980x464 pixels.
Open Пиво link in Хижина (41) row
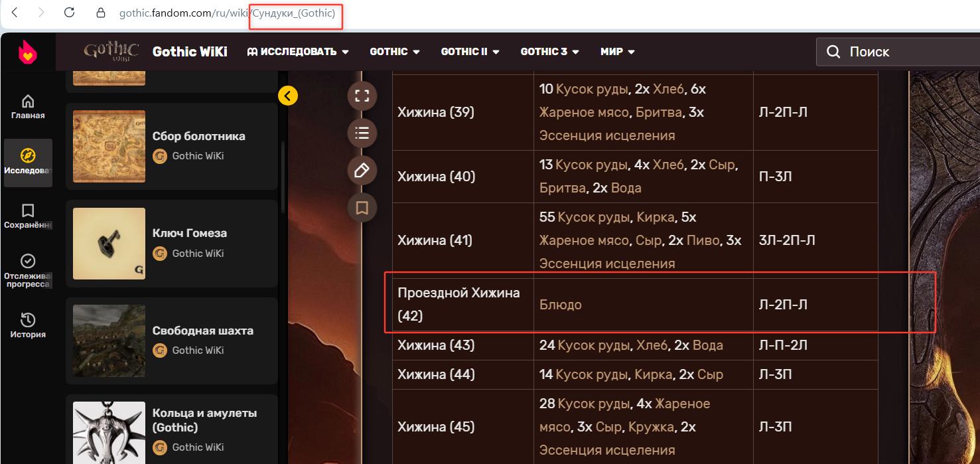tap(703, 240)
